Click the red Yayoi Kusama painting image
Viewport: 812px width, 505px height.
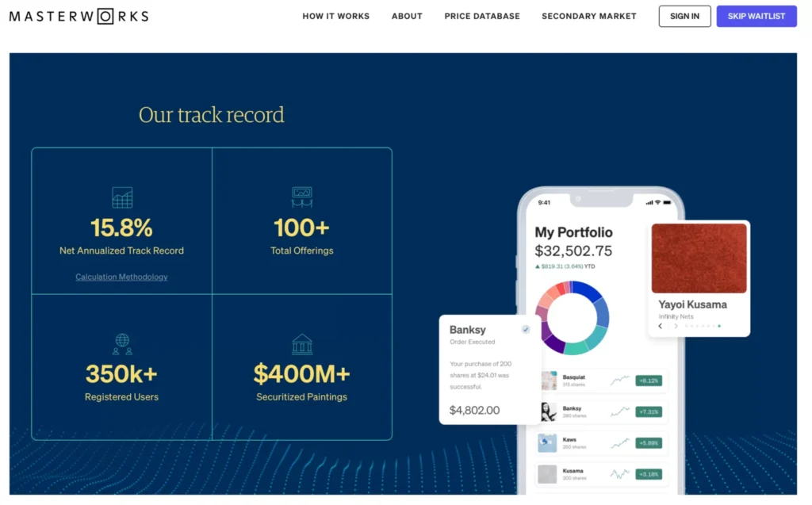click(699, 258)
